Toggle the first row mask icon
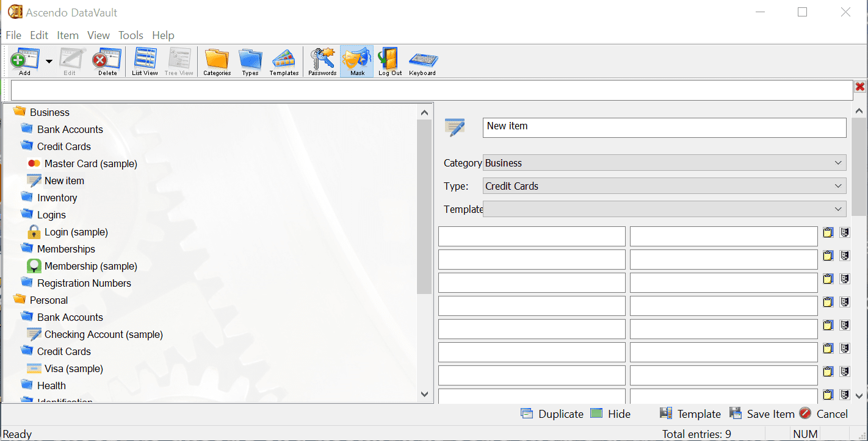Image resolution: width=868 pixels, height=441 pixels. [845, 232]
